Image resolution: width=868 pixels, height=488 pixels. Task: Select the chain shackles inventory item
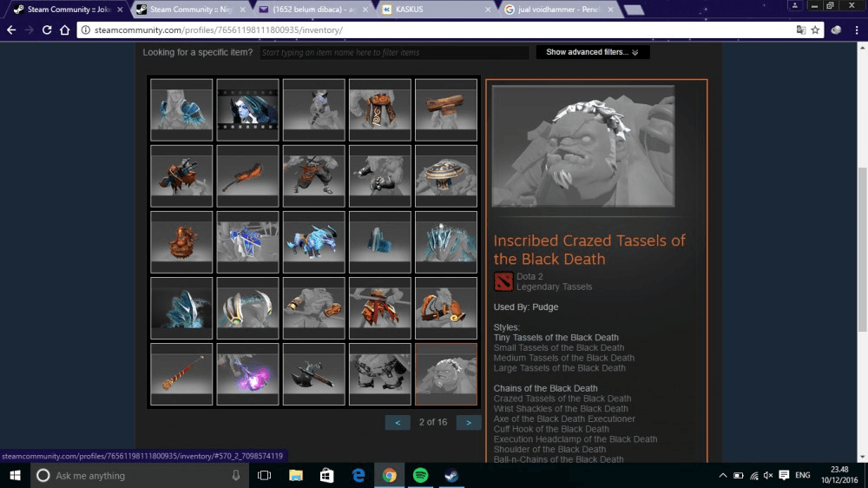click(380, 374)
